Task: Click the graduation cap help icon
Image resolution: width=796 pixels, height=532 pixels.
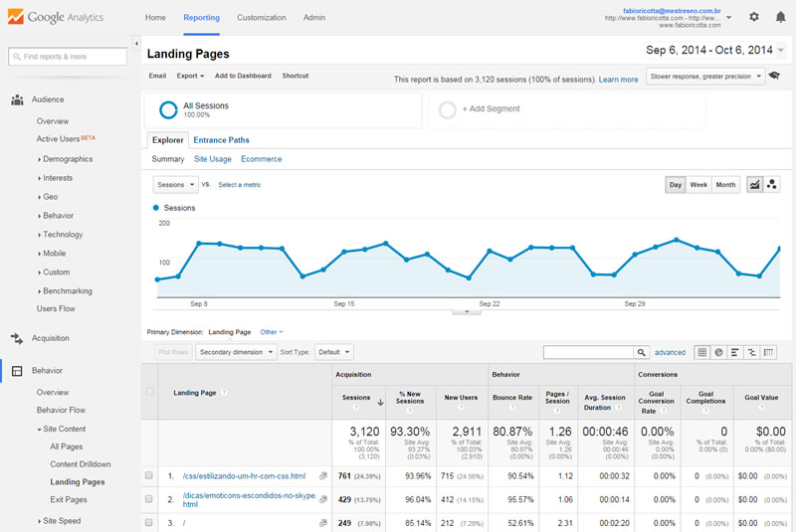Action: 774,76
